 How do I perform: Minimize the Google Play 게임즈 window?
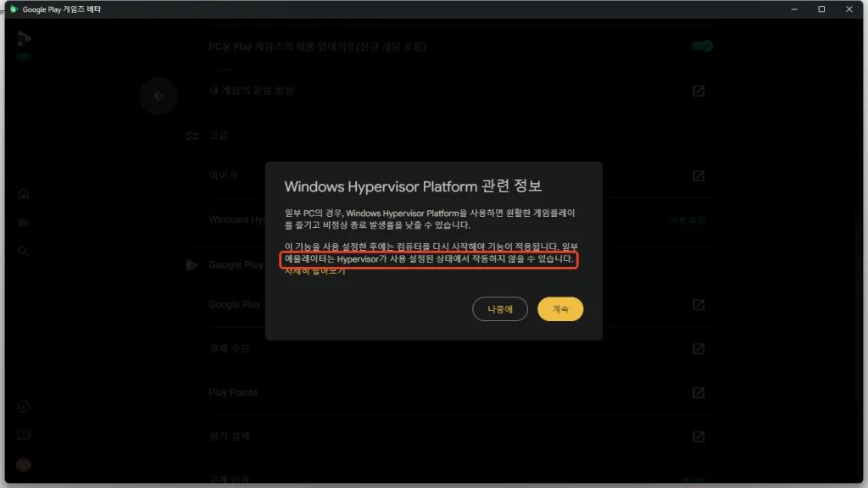pyautogui.click(x=794, y=8)
